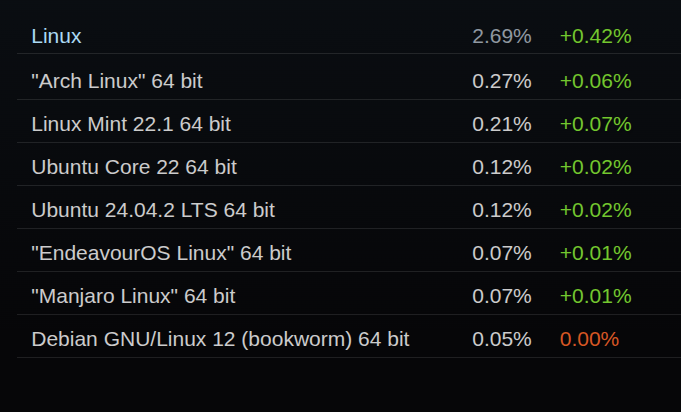Select the Ubuntu Core 22 64 bit entry

click(x=134, y=167)
